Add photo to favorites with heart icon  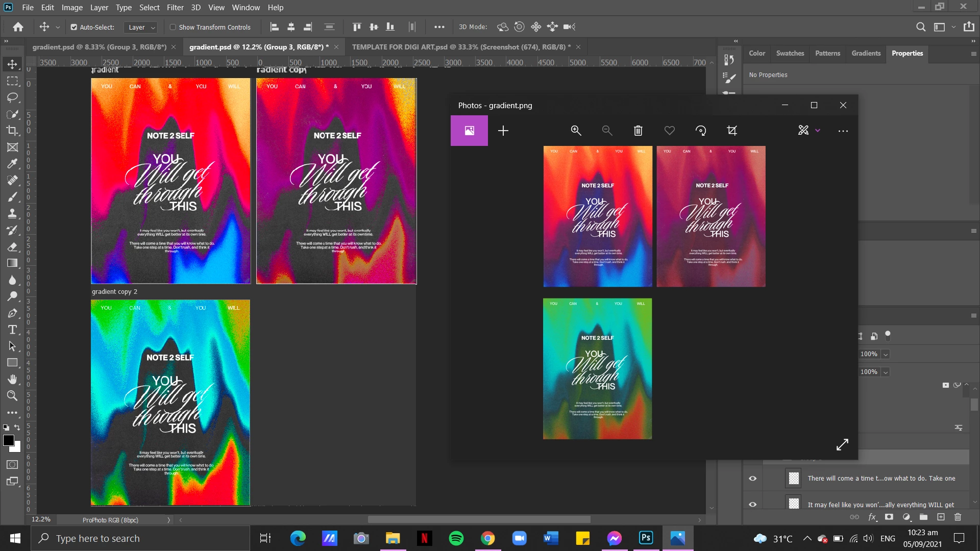coord(670,131)
